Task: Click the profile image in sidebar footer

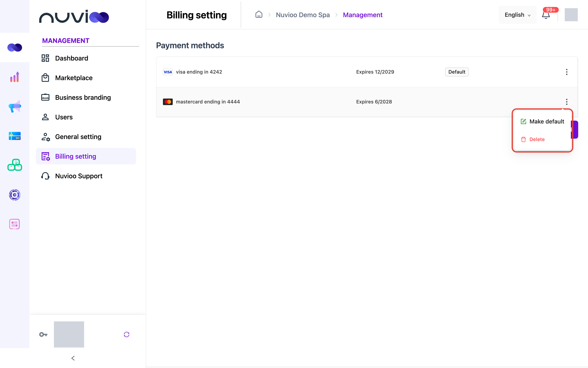Action: tap(69, 334)
